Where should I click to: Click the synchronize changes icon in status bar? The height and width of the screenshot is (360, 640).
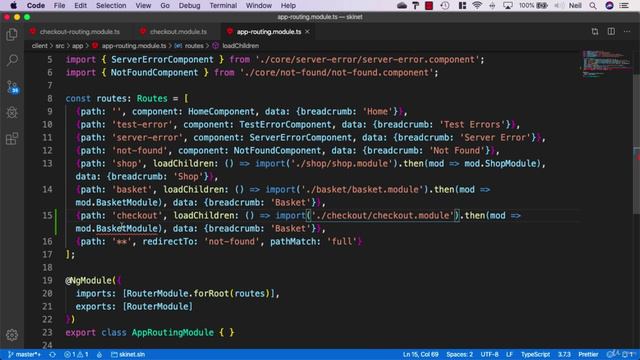[x=52, y=354]
